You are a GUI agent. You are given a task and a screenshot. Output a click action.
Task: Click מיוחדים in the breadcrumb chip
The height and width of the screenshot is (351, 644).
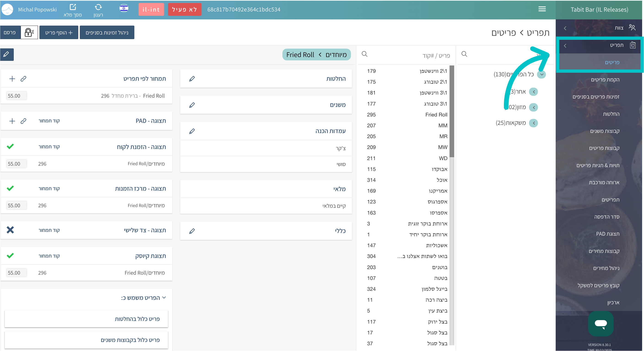pos(336,54)
